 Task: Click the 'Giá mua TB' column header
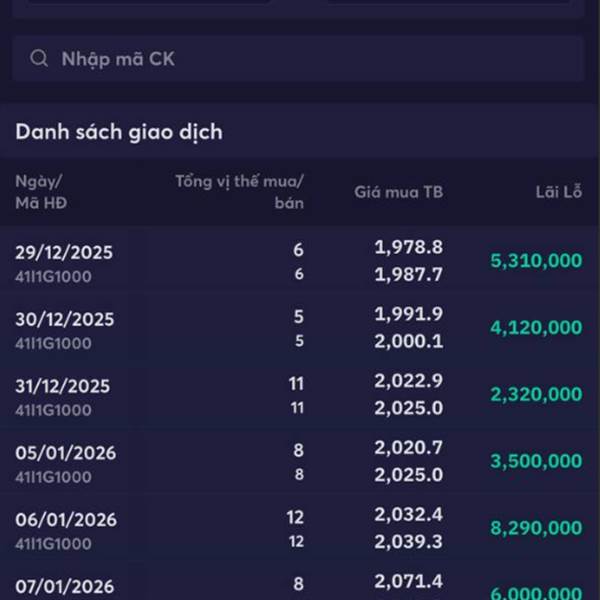click(x=398, y=192)
